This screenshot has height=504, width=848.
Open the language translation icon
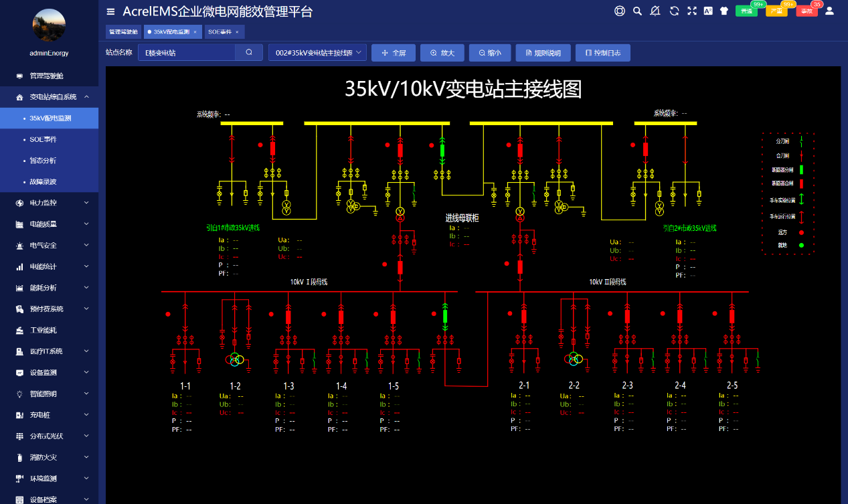[x=707, y=11]
